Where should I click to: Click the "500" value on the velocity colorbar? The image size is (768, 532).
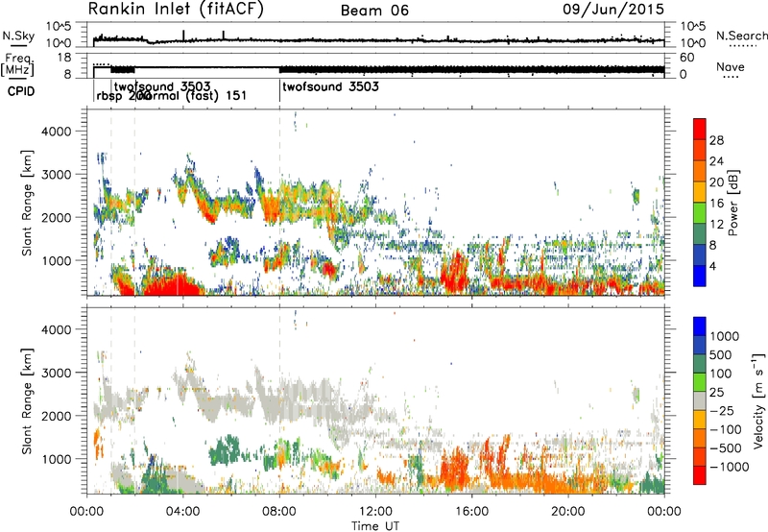coord(721,355)
